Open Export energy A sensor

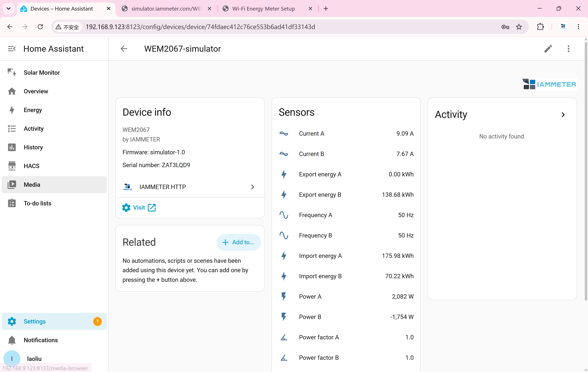coord(346,174)
